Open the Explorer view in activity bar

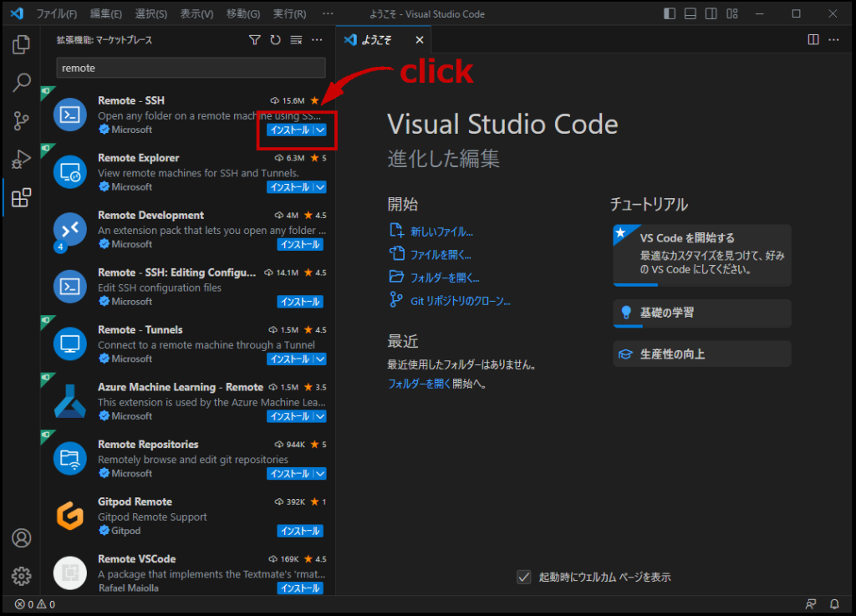coord(22,44)
